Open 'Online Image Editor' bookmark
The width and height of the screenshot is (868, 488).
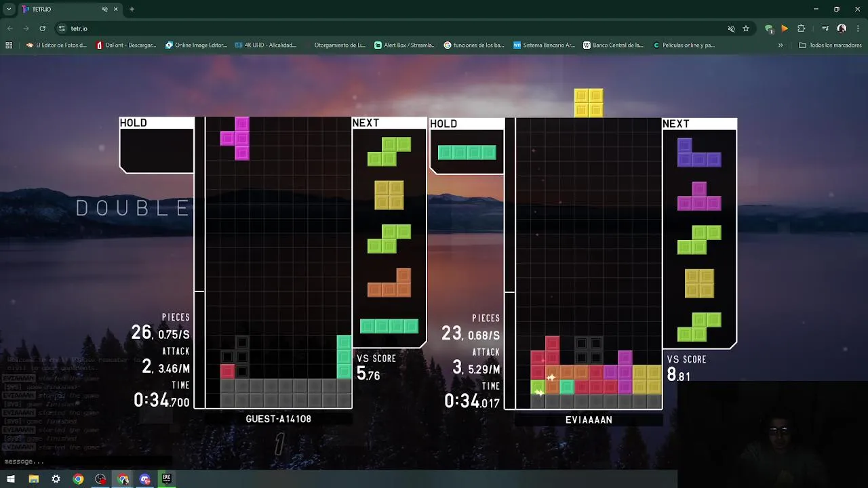[196, 45]
